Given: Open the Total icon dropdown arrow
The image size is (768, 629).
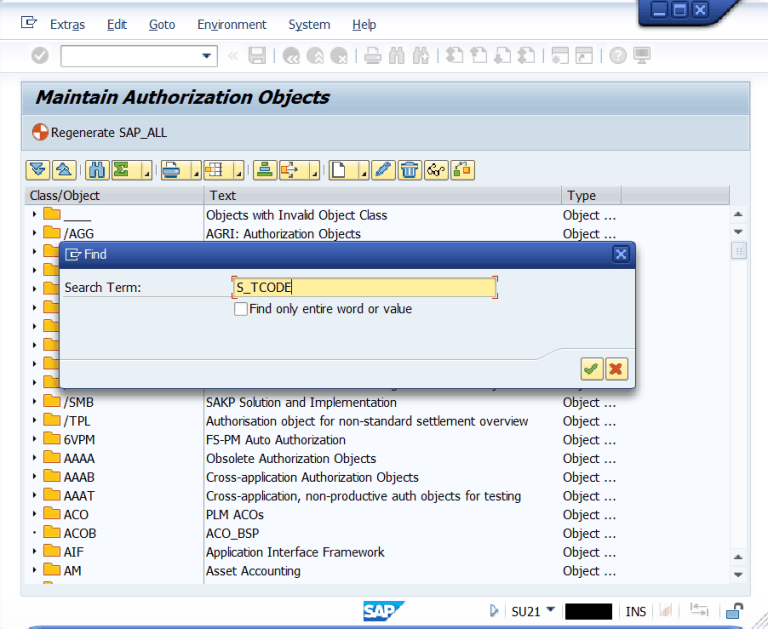Looking at the screenshot, I should [x=146, y=172].
